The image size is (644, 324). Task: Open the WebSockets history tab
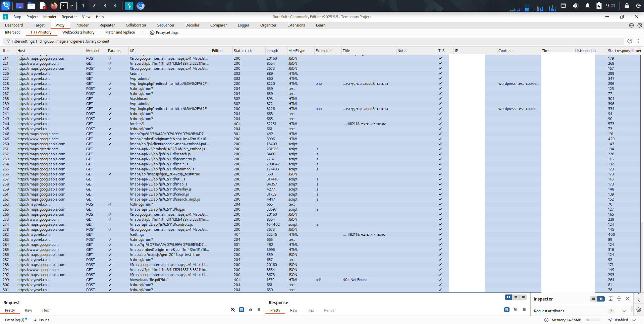tap(78, 33)
